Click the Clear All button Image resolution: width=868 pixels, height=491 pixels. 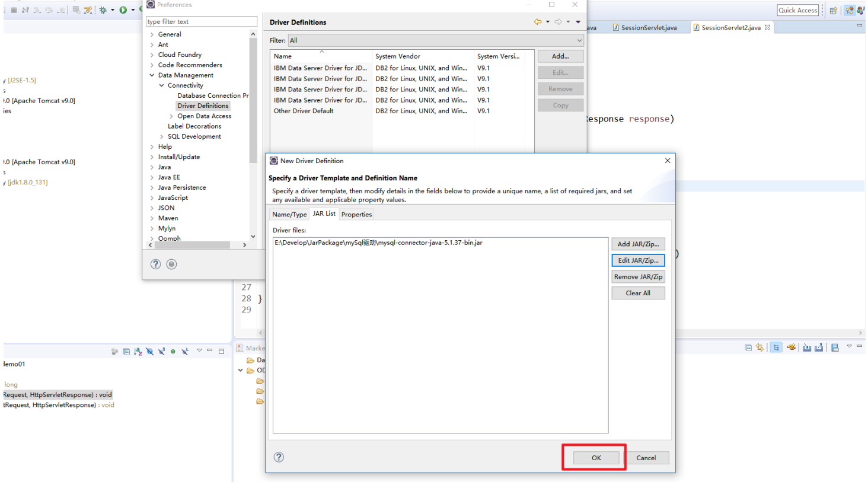(638, 293)
